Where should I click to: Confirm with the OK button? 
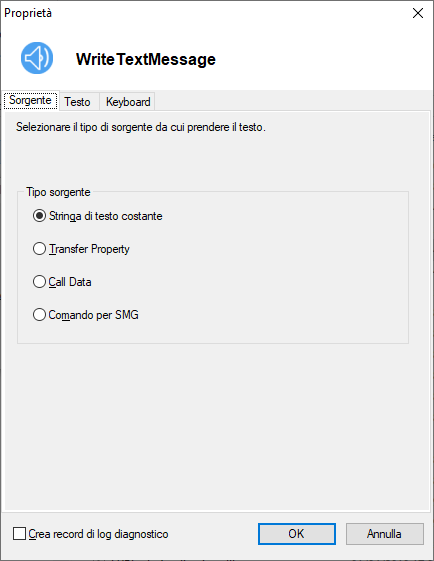pos(297,534)
